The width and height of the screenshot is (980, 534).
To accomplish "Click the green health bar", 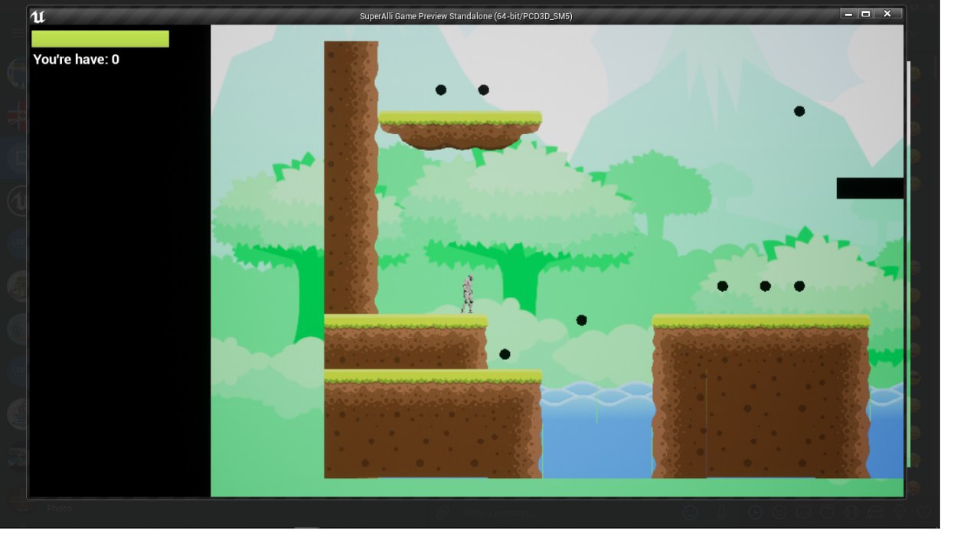I will click(100, 39).
